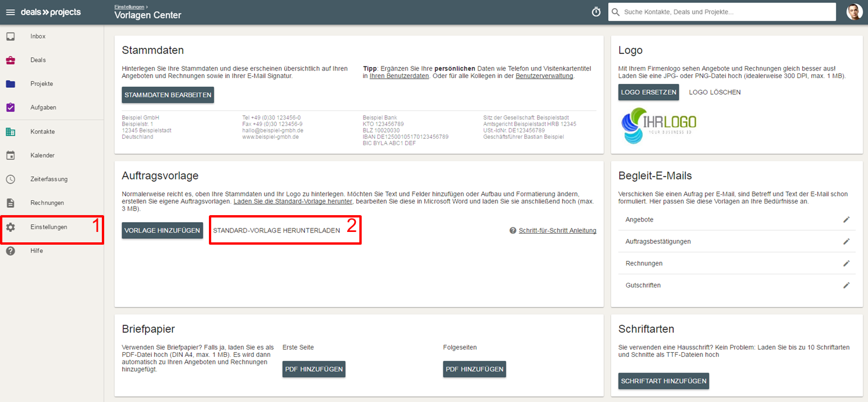This screenshot has height=402, width=868.
Task: Add PDF for Folgeseiten
Action: point(475,369)
